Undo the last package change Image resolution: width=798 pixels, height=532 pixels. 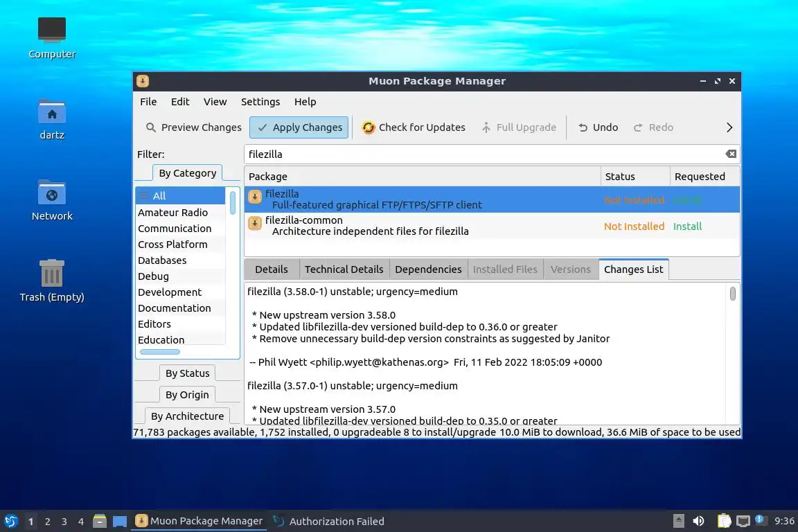pos(598,127)
